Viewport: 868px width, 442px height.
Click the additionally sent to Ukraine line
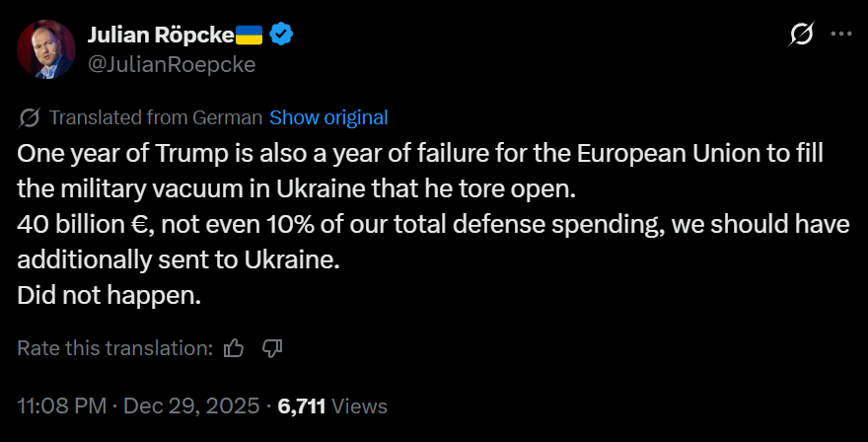(x=179, y=259)
